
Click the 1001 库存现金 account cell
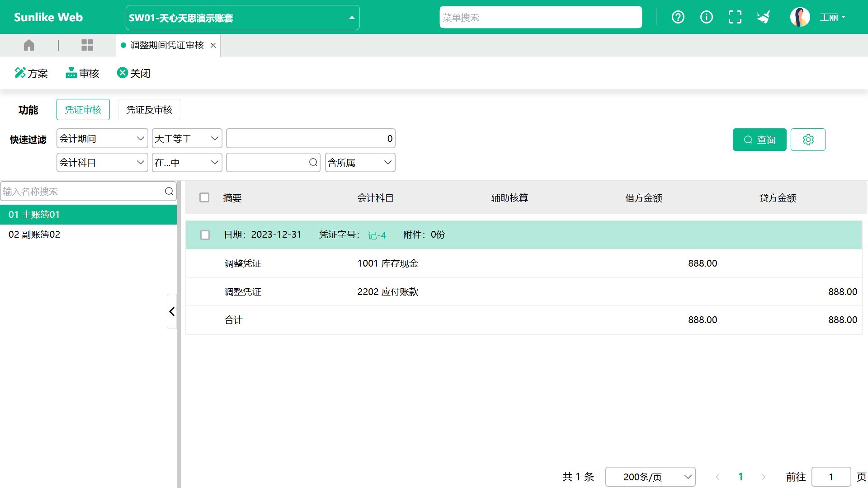pos(388,263)
